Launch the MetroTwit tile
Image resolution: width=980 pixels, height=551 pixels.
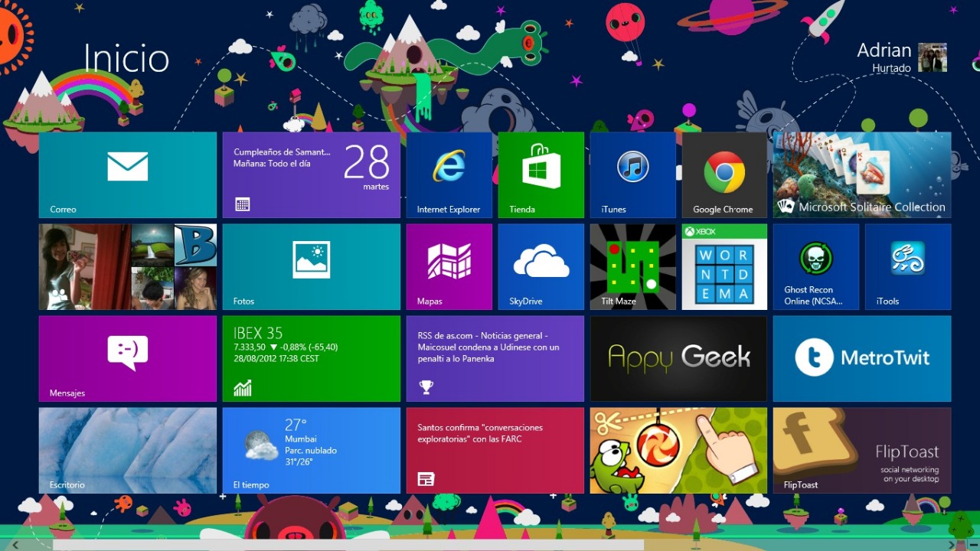862,359
